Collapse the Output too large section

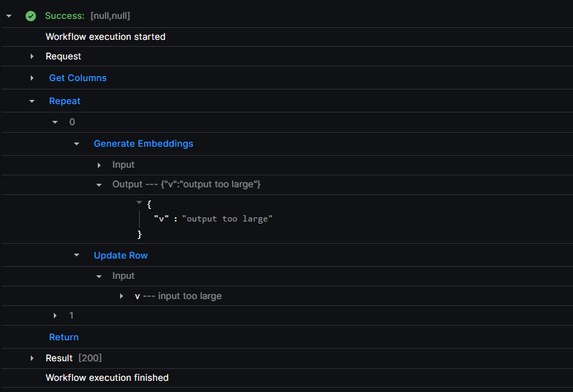pos(99,185)
